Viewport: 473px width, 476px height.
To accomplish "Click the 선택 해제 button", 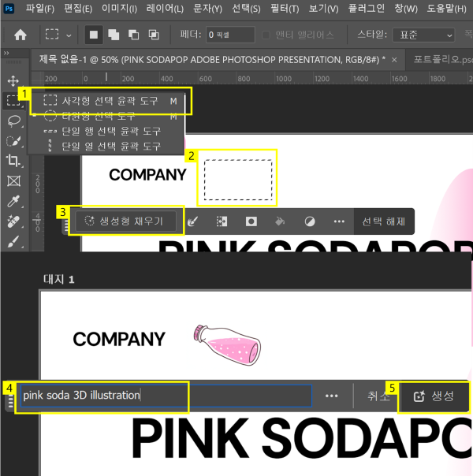I will tap(384, 221).
